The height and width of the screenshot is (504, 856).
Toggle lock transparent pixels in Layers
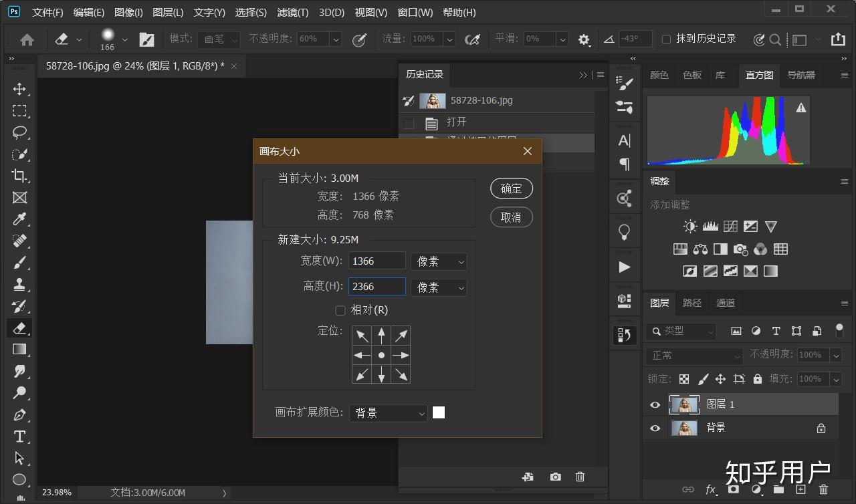point(684,379)
